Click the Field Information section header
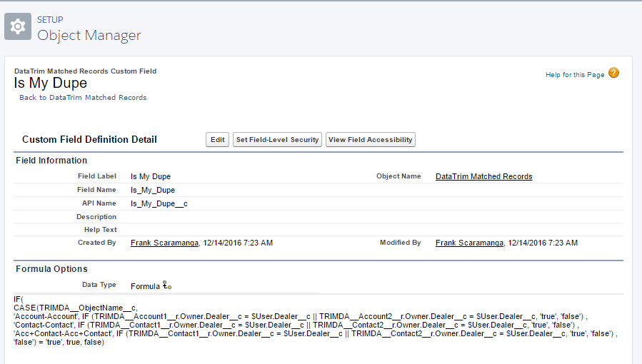Viewport: 642px width, 364px height. (x=51, y=161)
